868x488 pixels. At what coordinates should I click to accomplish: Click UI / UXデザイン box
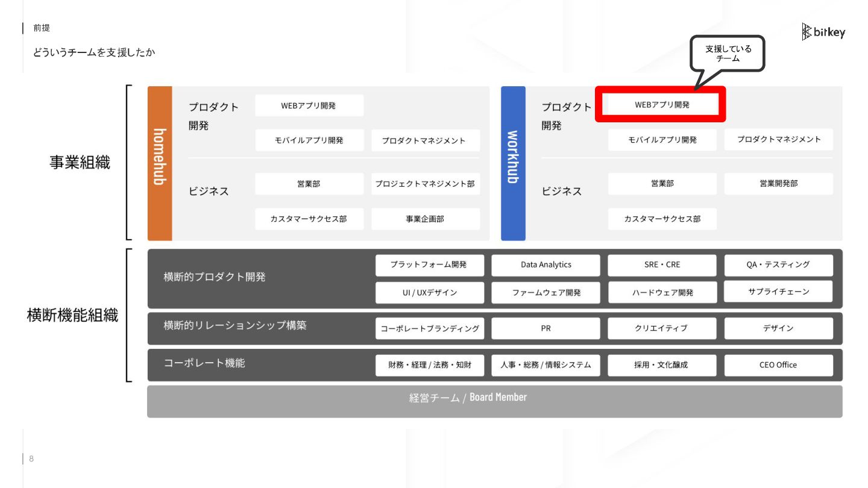click(x=429, y=293)
